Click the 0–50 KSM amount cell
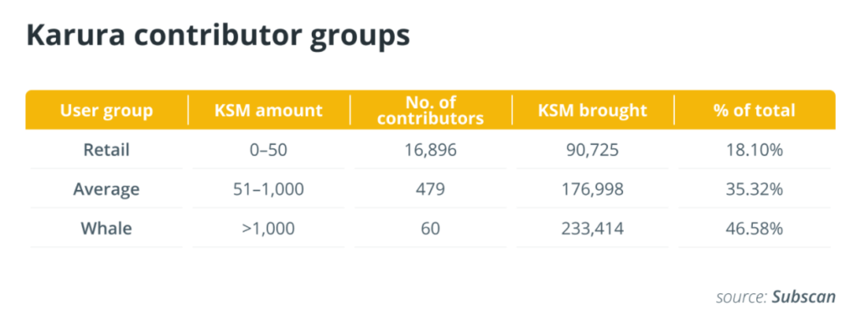 click(x=269, y=150)
